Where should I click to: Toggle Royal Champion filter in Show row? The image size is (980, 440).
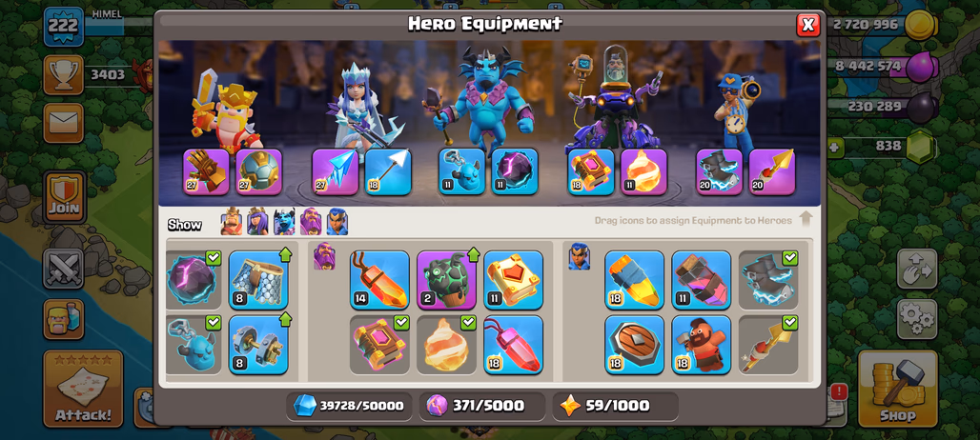pyautogui.click(x=337, y=222)
